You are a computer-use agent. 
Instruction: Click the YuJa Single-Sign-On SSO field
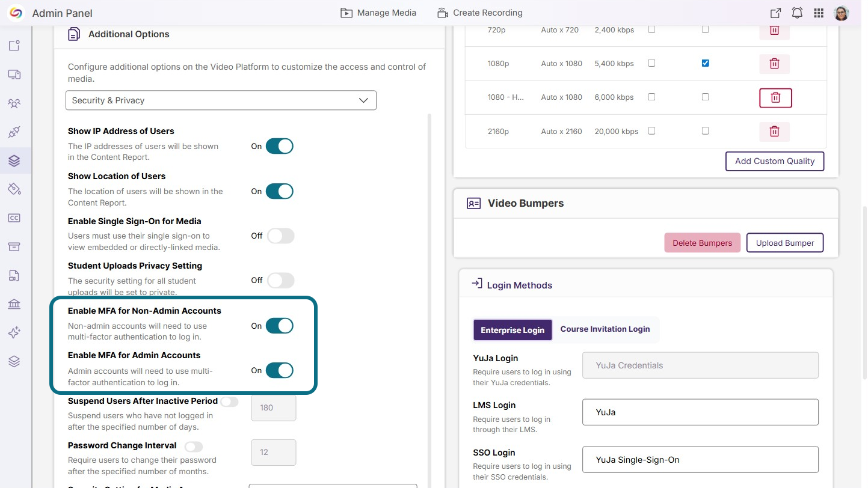tap(701, 460)
